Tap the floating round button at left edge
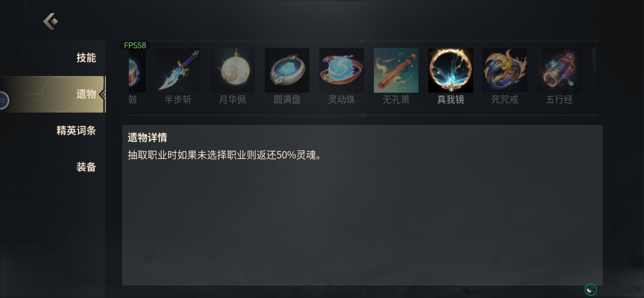The width and height of the screenshot is (644, 298). point(4,101)
